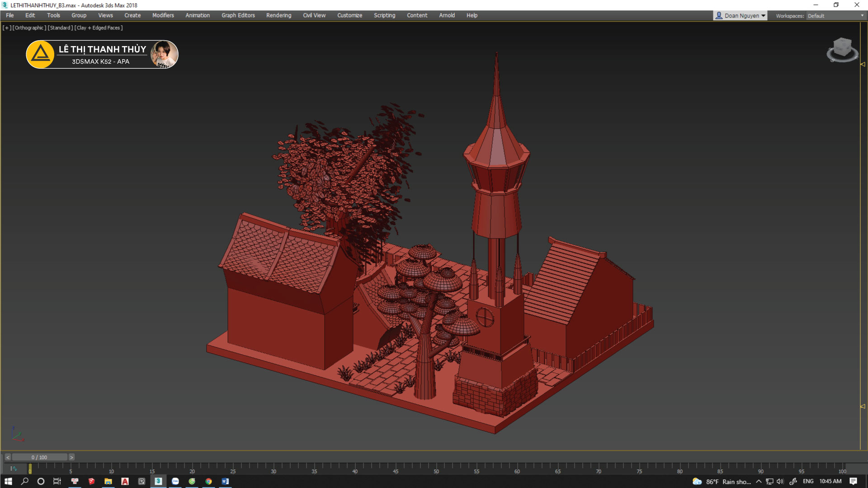
Task: Open the Mini Curve Editor toggle
Action: (13, 469)
